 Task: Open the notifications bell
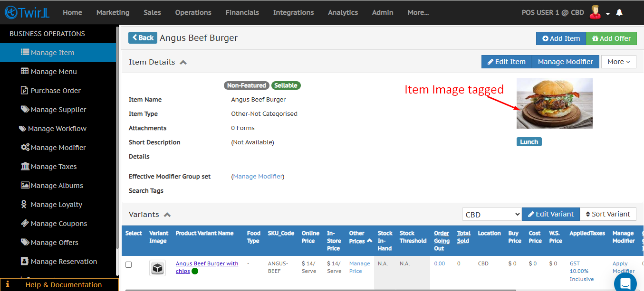coord(619,12)
